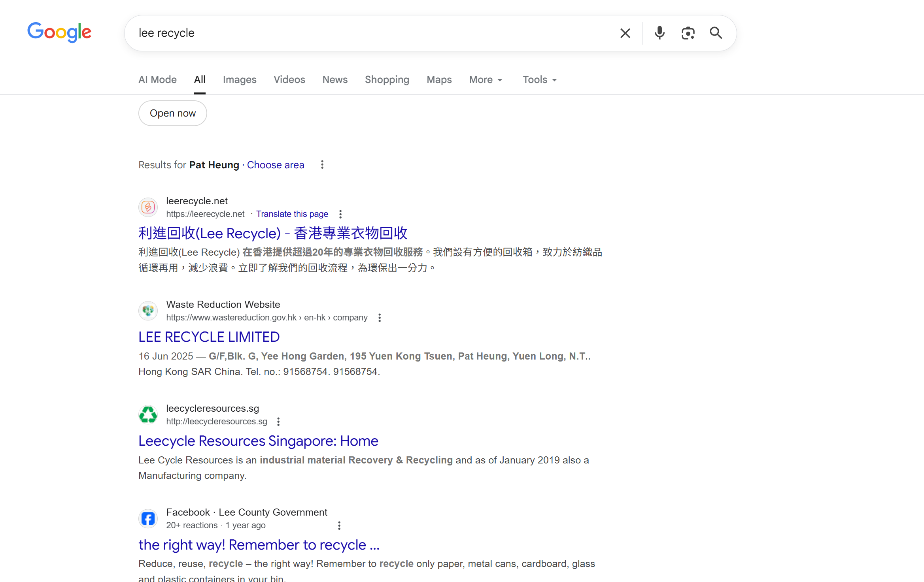924x582 pixels.
Task: Toggle the Open now filter
Action: [172, 113]
